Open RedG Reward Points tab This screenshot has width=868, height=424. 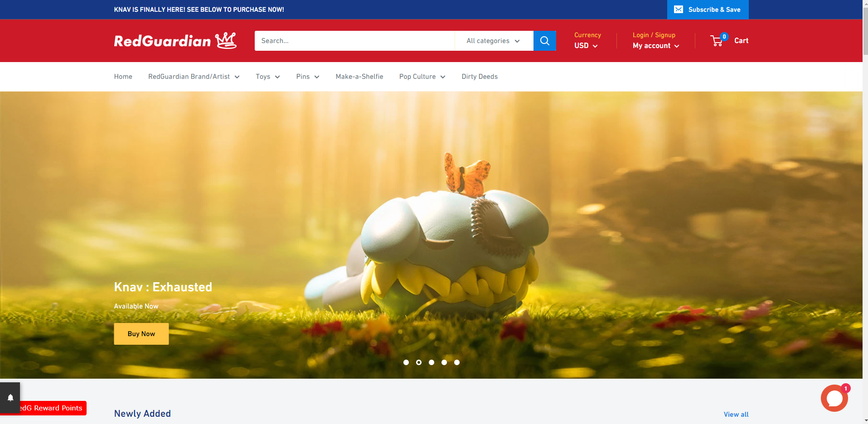point(53,408)
